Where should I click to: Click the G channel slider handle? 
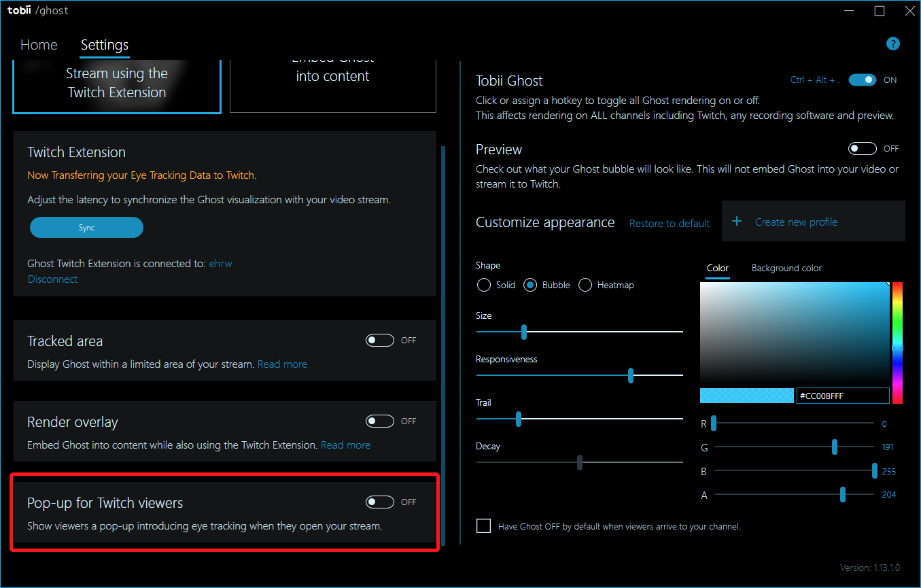[x=835, y=447]
